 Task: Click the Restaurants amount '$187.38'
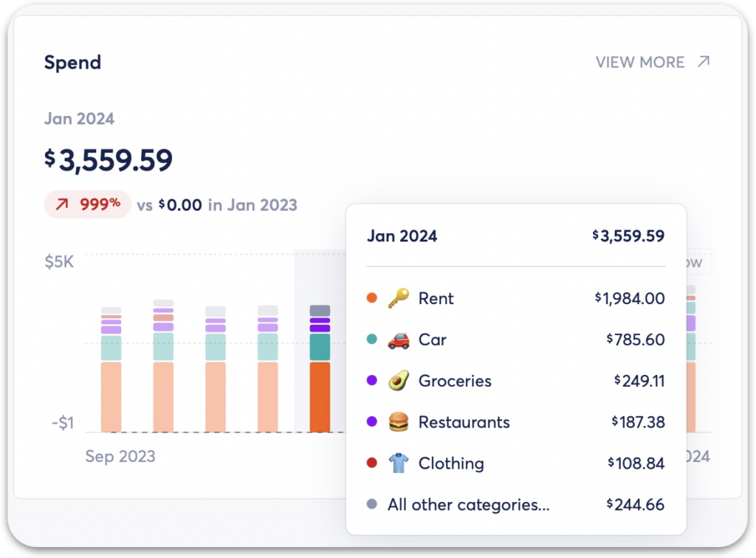tap(639, 422)
